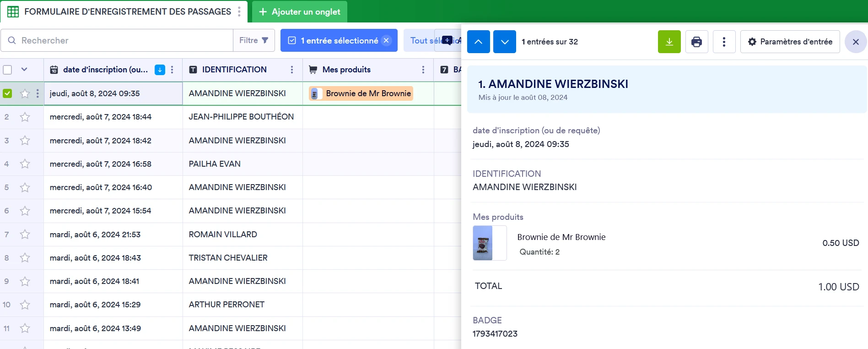Click the cart icon of Mes produits column
Viewport: 868px width, 349px height.
click(x=313, y=70)
